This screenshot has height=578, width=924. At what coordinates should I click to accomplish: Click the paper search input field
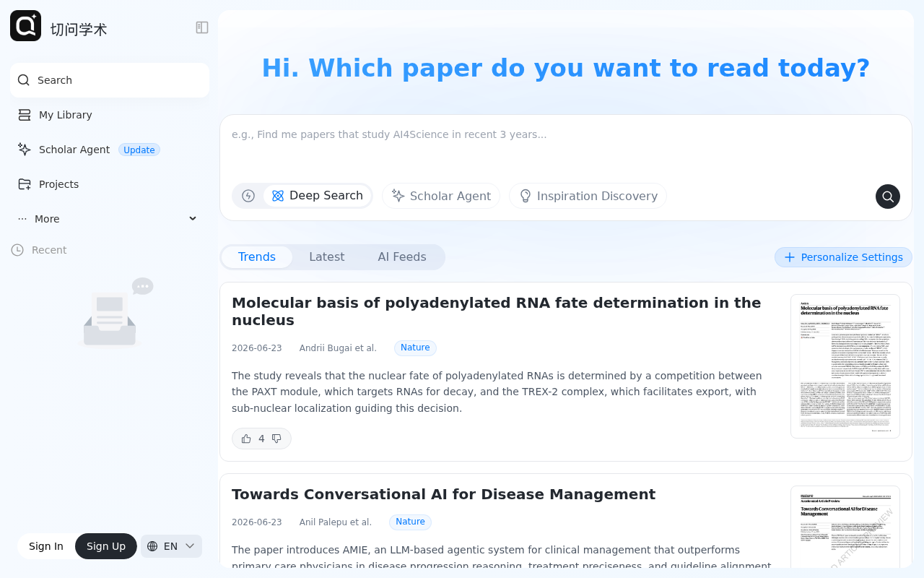coord(566,148)
